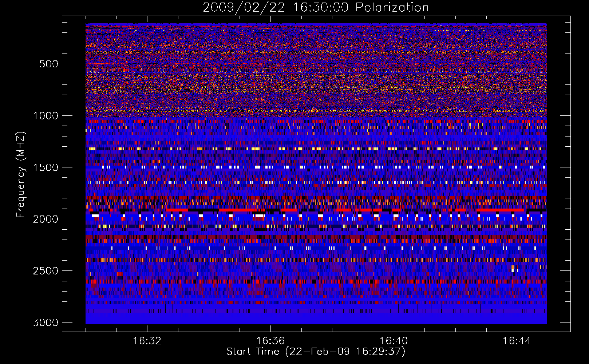Select the 500 frequency tick label
This screenshot has height=364, width=589.
pyautogui.click(x=49, y=64)
